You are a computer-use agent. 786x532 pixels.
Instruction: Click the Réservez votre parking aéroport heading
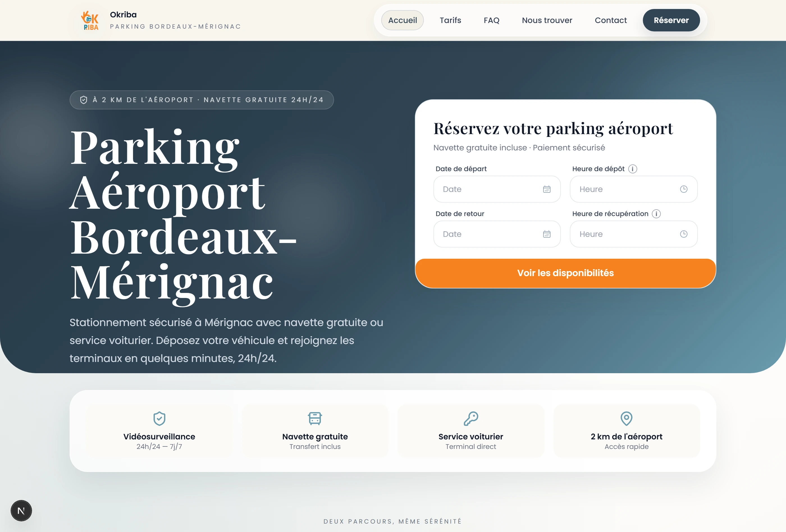[553, 129]
